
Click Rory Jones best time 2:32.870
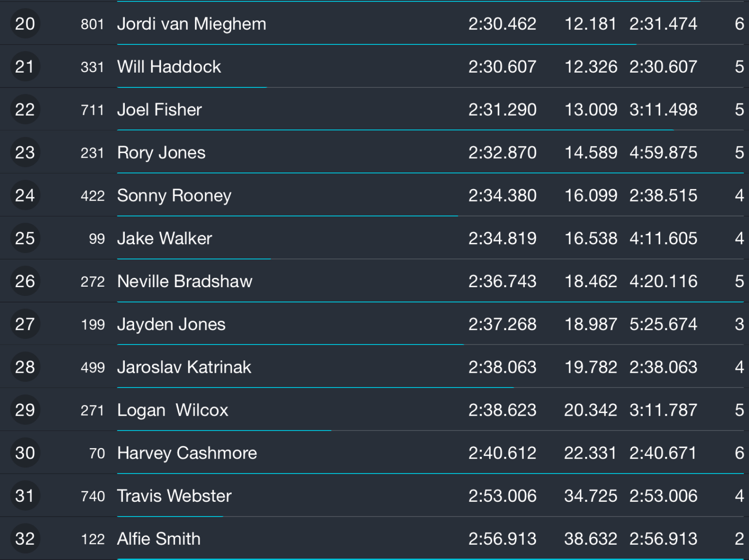(502, 153)
